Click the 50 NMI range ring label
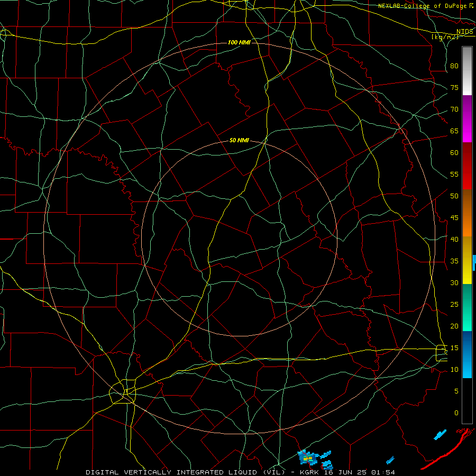 coord(239,140)
